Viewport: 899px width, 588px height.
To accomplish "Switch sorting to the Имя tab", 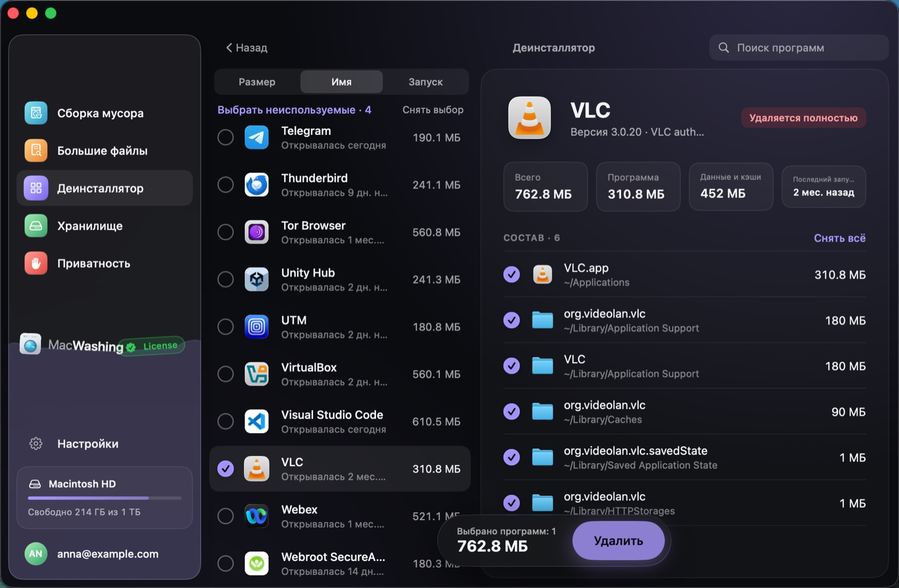I will (x=342, y=82).
